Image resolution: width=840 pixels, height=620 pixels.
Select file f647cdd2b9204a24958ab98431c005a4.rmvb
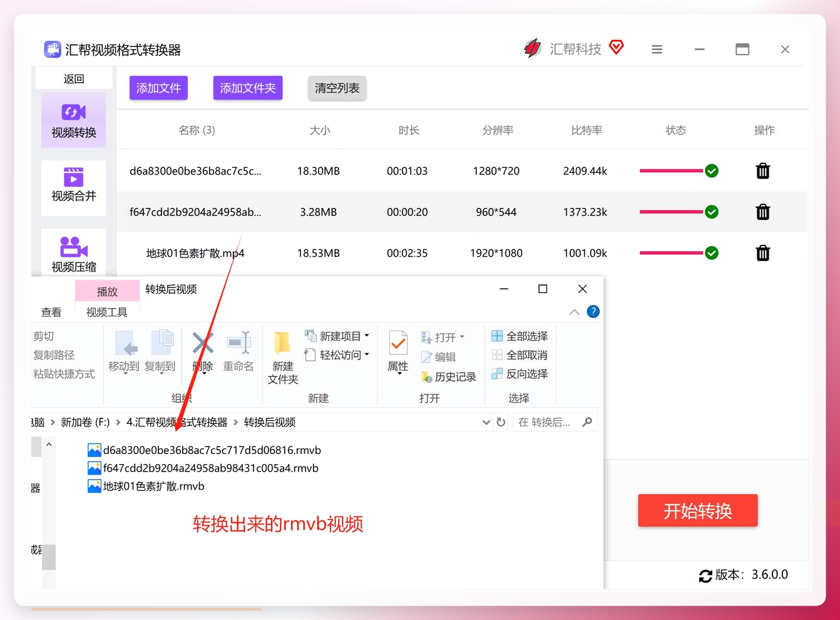pos(203,468)
